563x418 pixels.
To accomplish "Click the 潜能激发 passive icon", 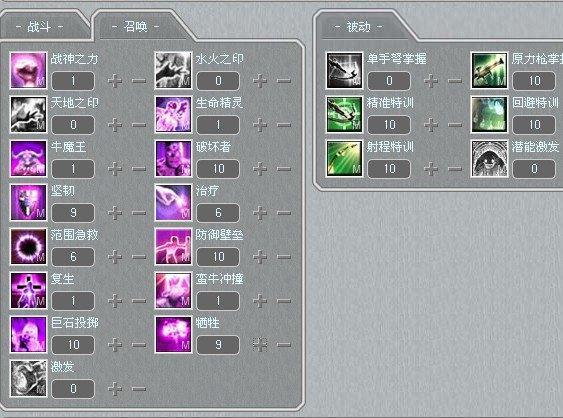I will click(x=489, y=158).
